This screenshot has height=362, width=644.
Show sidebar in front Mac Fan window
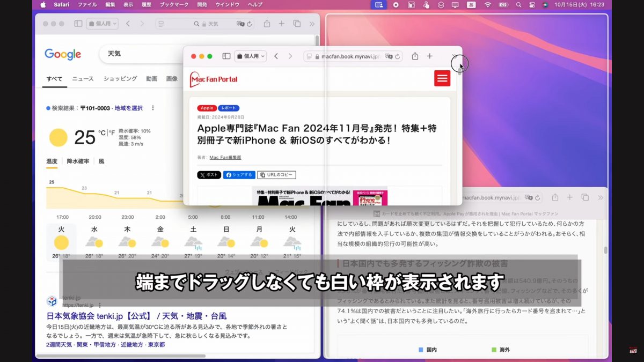pyautogui.click(x=226, y=56)
